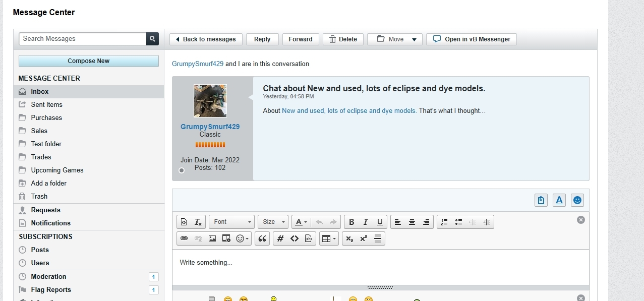644x301 pixels.
Task: Open conversation in vB Messenger
Action: tap(472, 39)
